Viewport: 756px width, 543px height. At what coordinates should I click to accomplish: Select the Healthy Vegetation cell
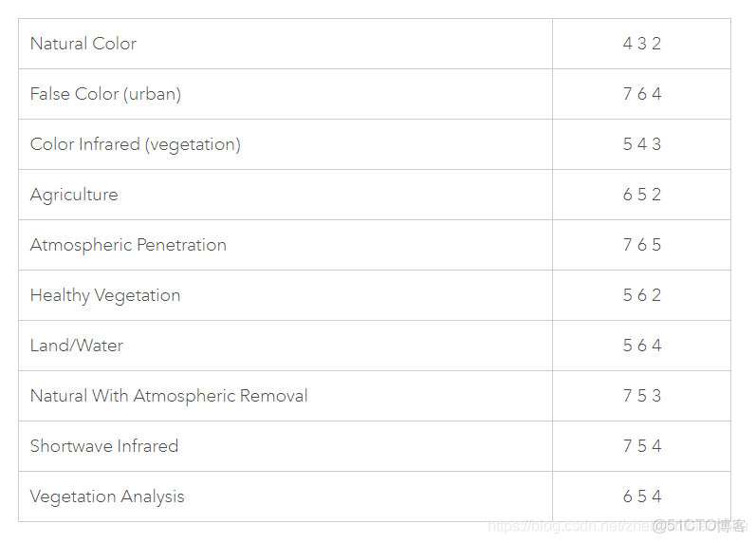pos(105,295)
